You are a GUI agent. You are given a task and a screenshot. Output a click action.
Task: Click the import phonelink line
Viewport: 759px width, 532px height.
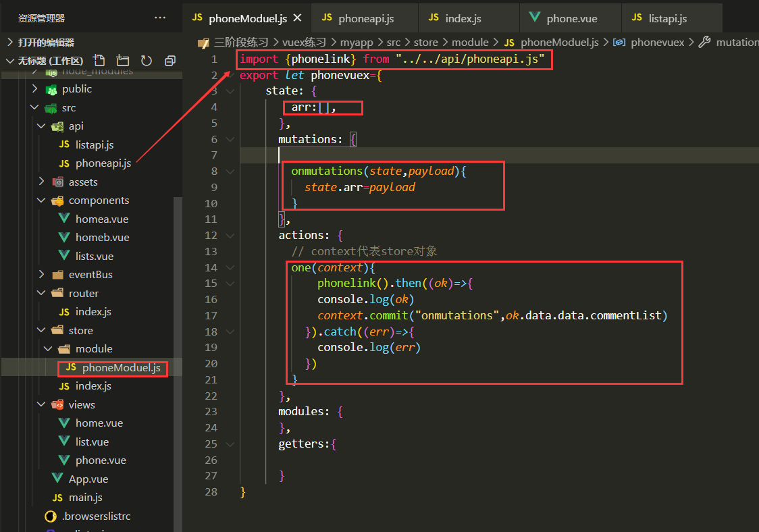point(392,59)
